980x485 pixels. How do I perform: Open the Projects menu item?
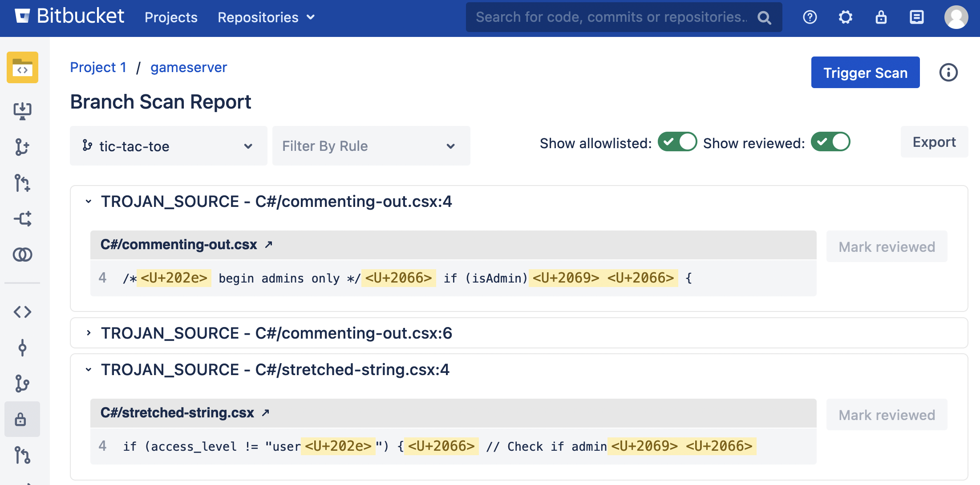[171, 17]
